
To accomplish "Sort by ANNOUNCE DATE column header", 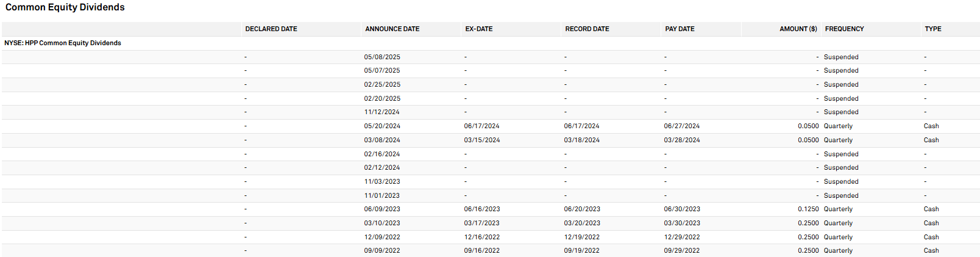I will coord(392,29).
